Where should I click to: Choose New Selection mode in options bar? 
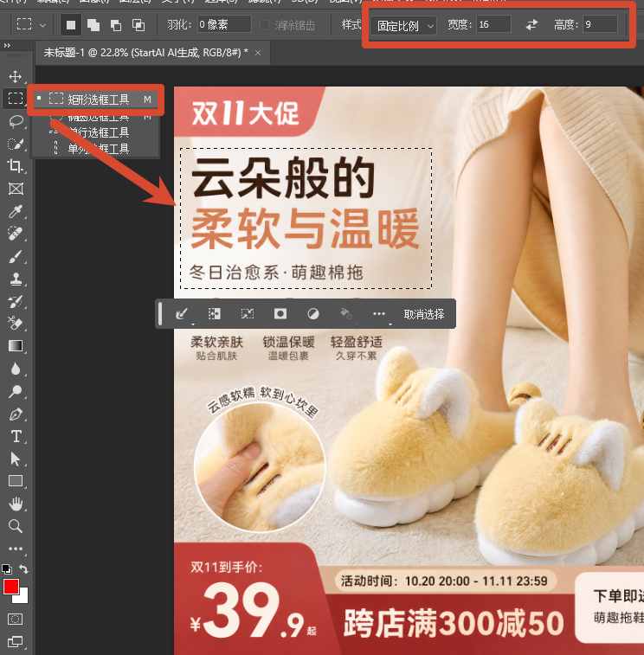coord(71,25)
